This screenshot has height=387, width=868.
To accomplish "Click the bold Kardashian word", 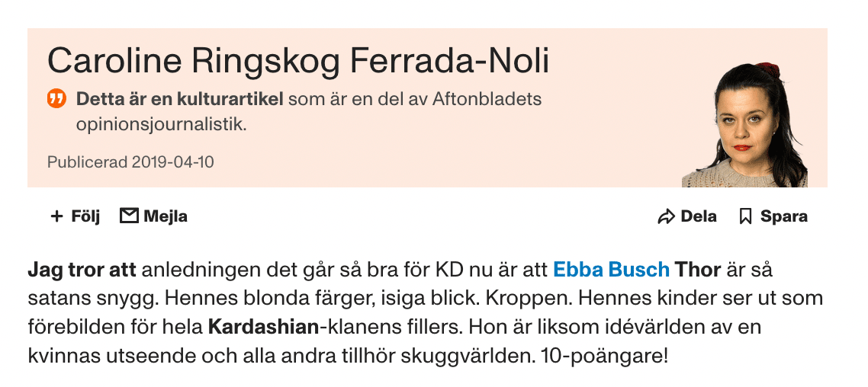I will point(262,328).
